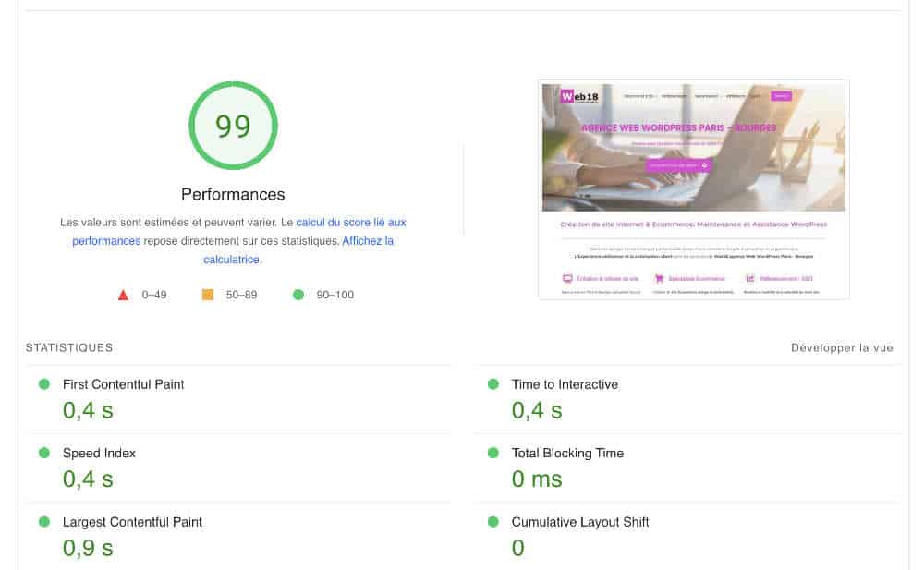Screen dimensions: 924x570
Task: Click the Performances heading under the gauge
Action: [233, 195]
